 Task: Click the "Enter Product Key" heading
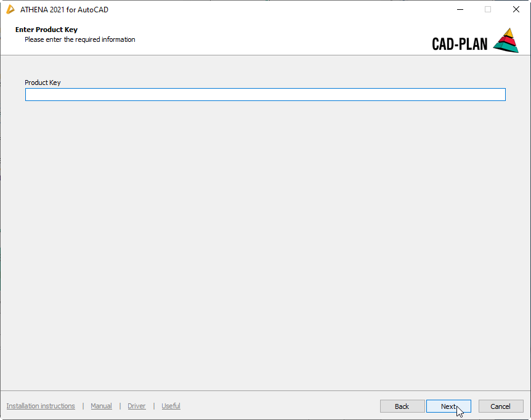pyautogui.click(x=46, y=30)
